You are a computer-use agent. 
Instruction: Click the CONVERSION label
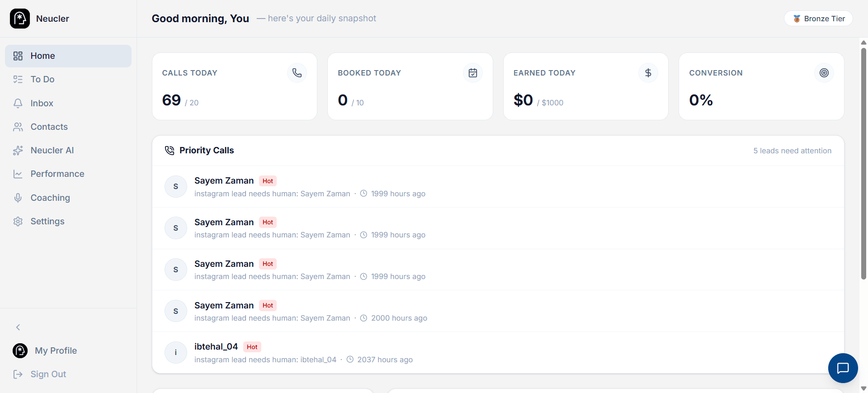coord(716,73)
